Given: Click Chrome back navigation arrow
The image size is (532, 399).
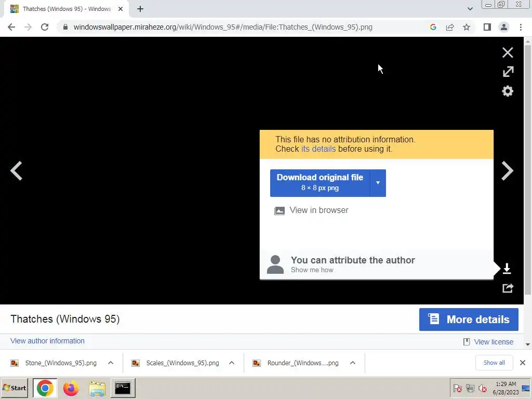Looking at the screenshot, I should click(11, 27).
